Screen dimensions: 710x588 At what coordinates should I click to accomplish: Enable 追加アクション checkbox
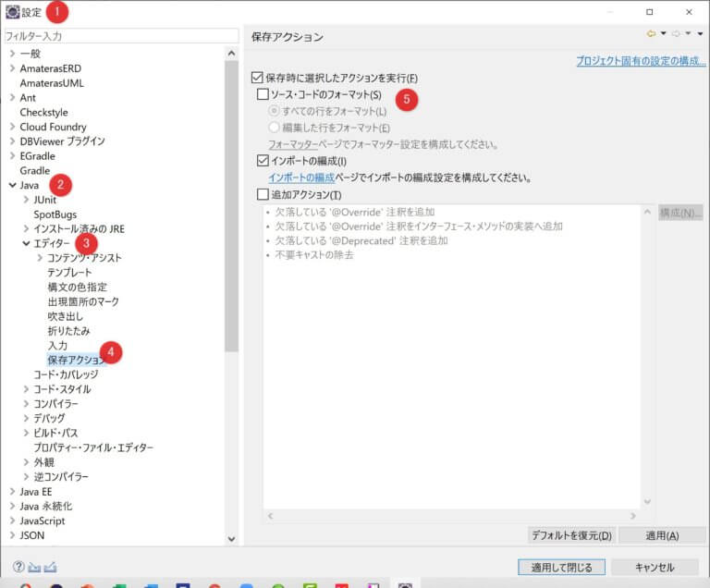coord(263,195)
